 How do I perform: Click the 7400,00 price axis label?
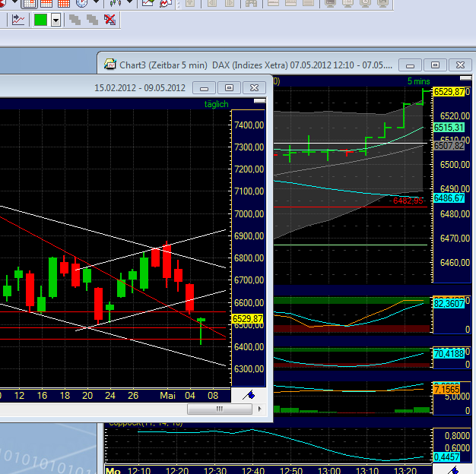(249, 125)
